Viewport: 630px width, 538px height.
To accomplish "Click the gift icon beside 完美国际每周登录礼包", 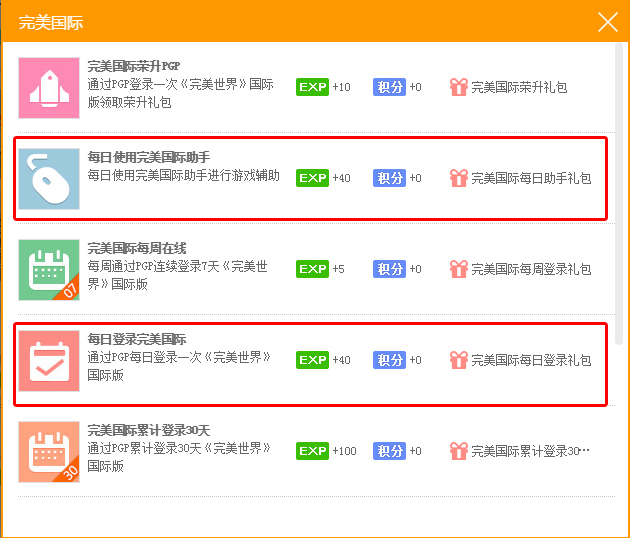I will point(459,269).
